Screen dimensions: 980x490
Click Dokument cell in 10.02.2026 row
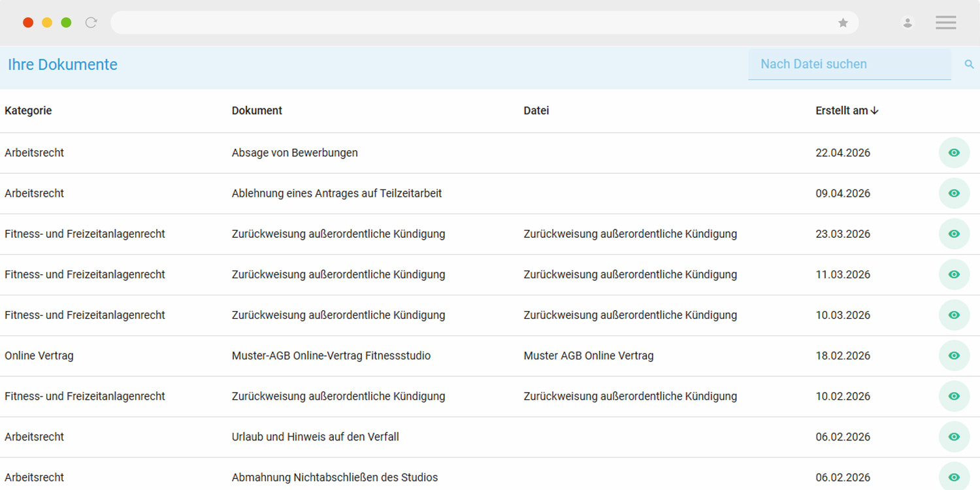338,396
